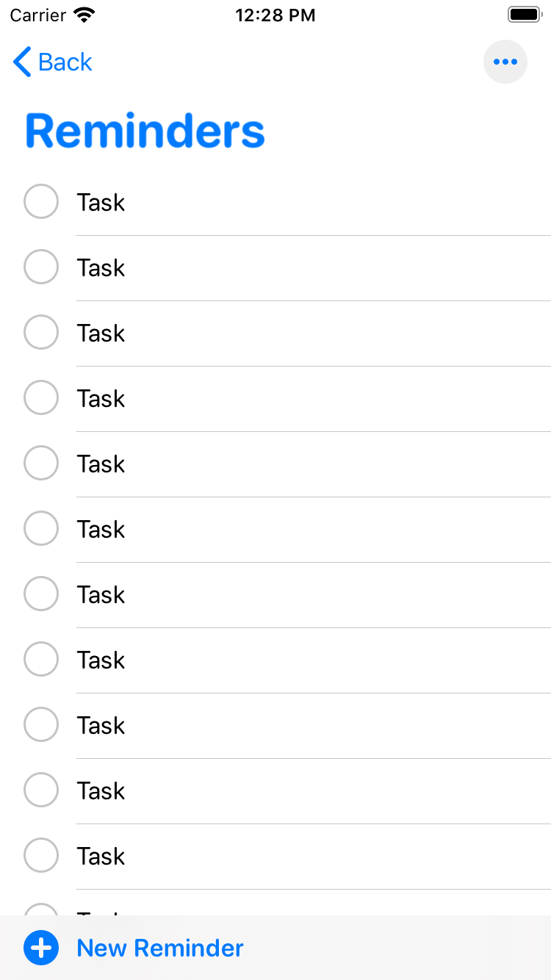The image size is (551, 980).
Task: Check the Wi-Fi status icon
Action: pos(85,15)
